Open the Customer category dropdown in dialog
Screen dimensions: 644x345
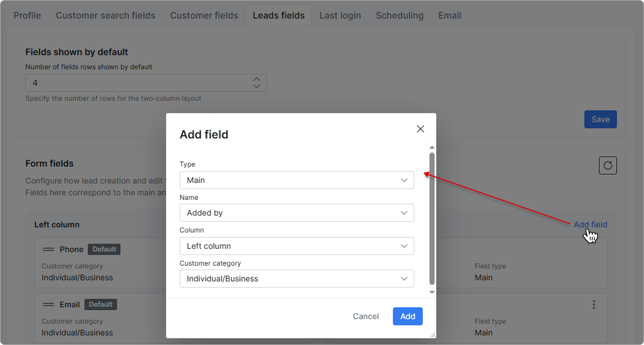coord(297,279)
